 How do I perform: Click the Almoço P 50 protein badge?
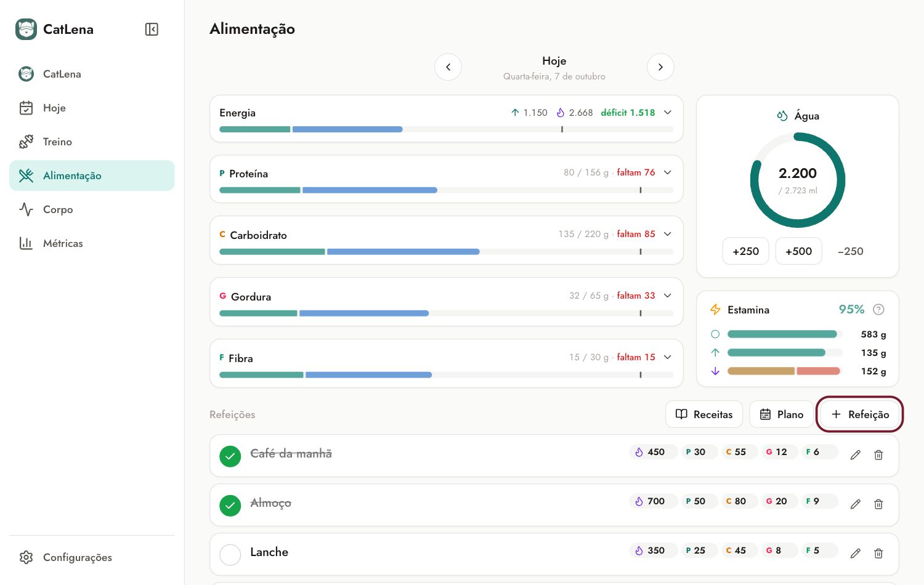point(699,501)
